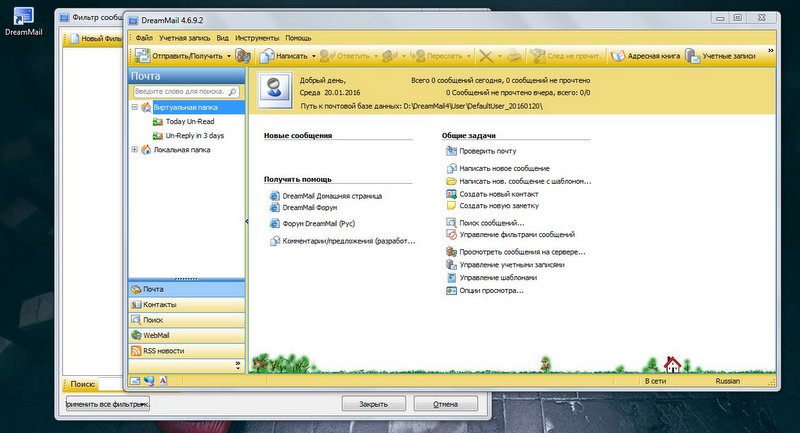The image size is (800, 433).
Task: Open DreamMail Домашняя страница link
Action: (x=332, y=196)
